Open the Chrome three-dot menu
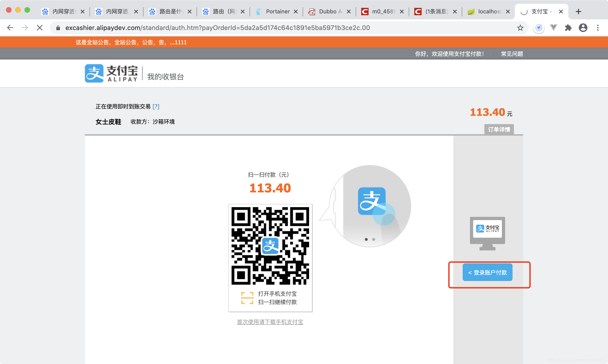The width and height of the screenshot is (608, 364). (598, 28)
